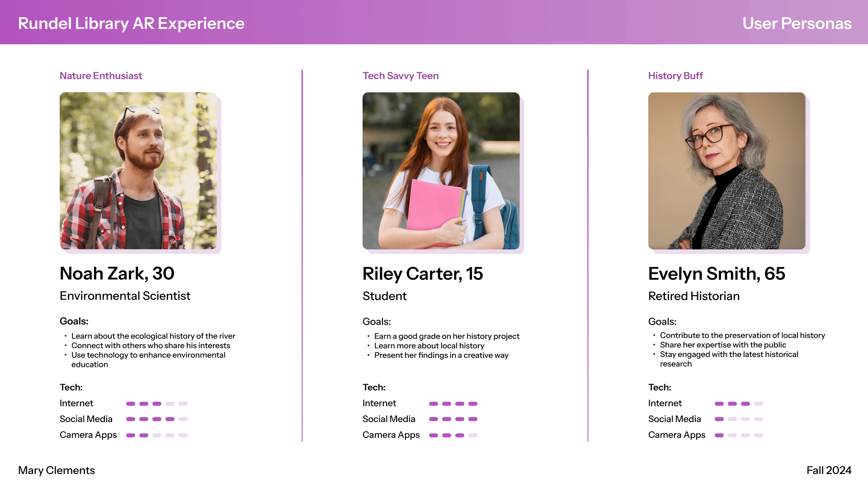The width and height of the screenshot is (868, 488).
Task: Click the Fall 2024 footer text
Action: (x=829, y=470)
